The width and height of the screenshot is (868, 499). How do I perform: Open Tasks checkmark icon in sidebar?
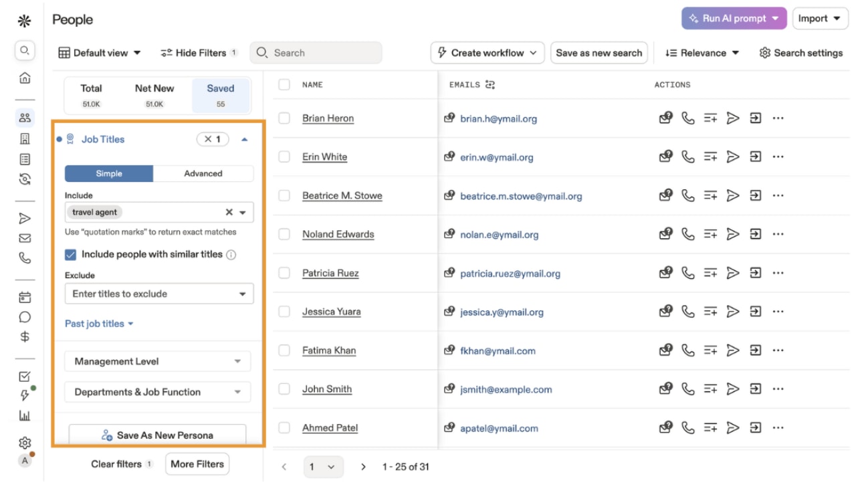[25, 377]
